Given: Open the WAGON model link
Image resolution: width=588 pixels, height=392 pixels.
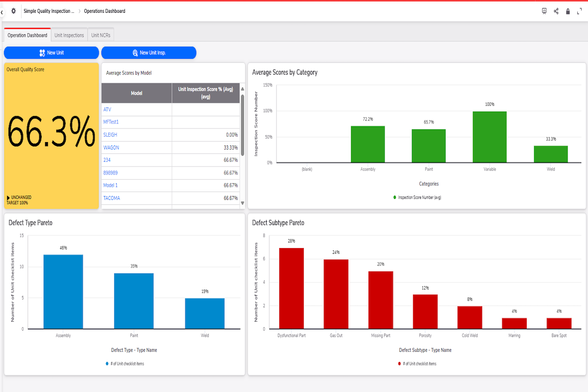Looking at the screenshot, I should (x=111, y=147).
